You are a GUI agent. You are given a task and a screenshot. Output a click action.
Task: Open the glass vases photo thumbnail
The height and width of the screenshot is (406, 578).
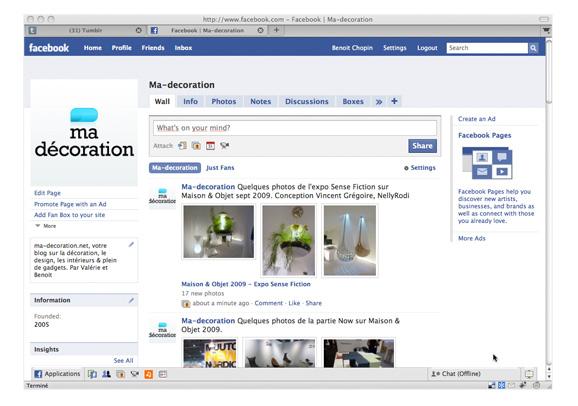(x=350, y=240)
